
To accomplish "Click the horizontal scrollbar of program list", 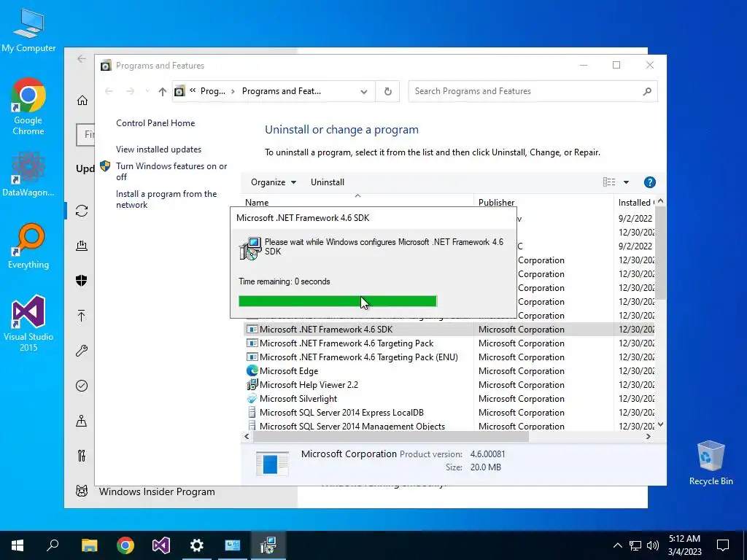I will tap(391, 436).
